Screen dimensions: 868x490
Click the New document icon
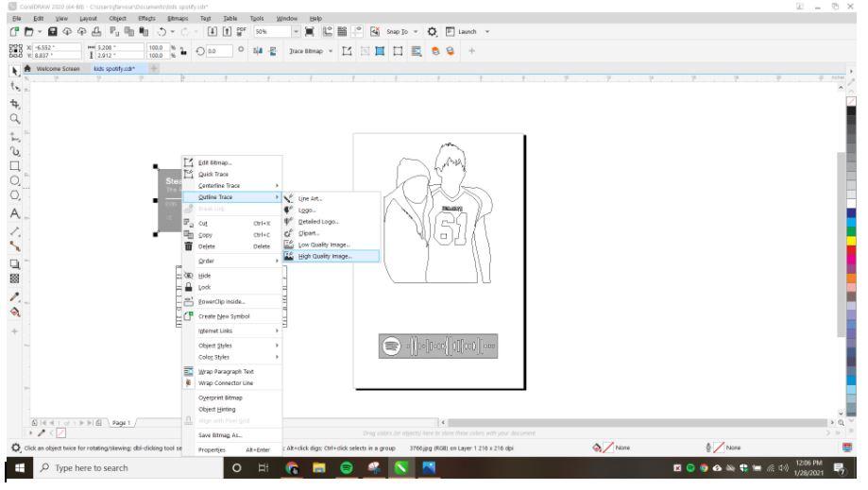(x=14, y=31)
